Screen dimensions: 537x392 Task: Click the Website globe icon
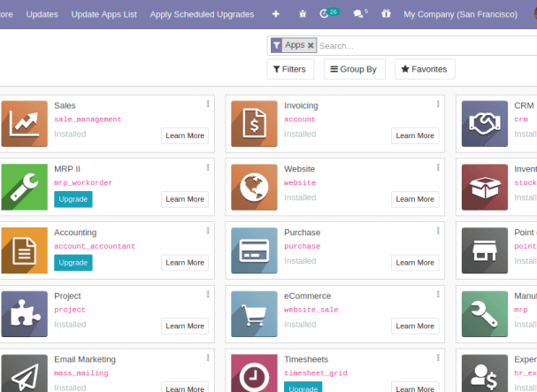coord(254,187)
